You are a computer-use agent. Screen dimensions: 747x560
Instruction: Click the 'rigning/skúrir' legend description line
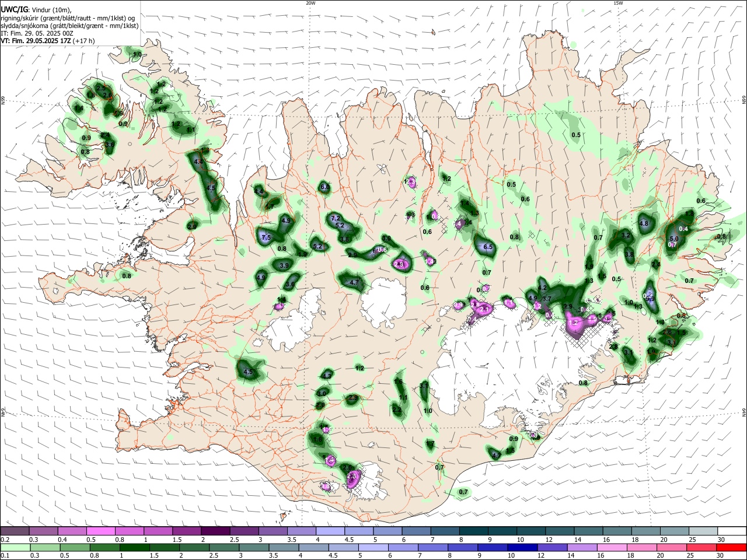(x=67, y=18)
